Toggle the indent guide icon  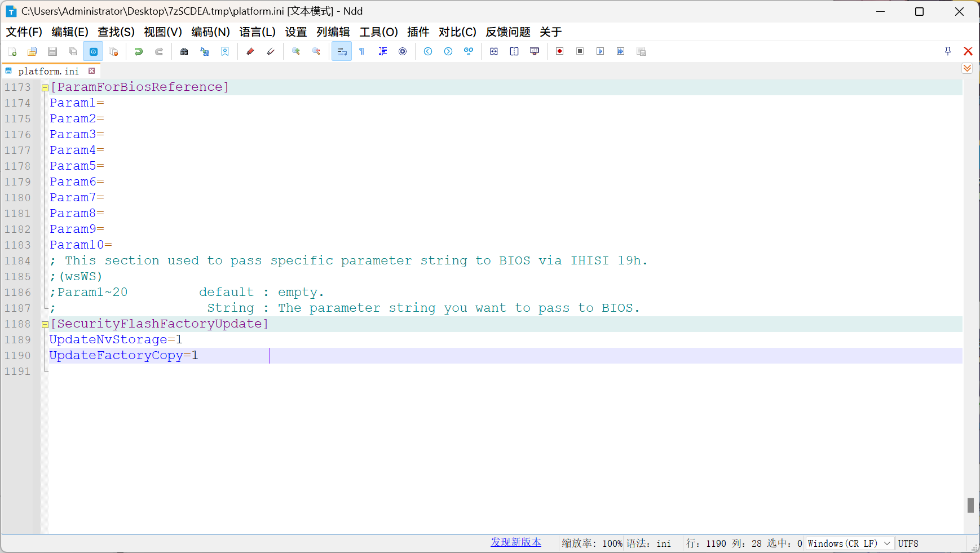tap(382, 51)
